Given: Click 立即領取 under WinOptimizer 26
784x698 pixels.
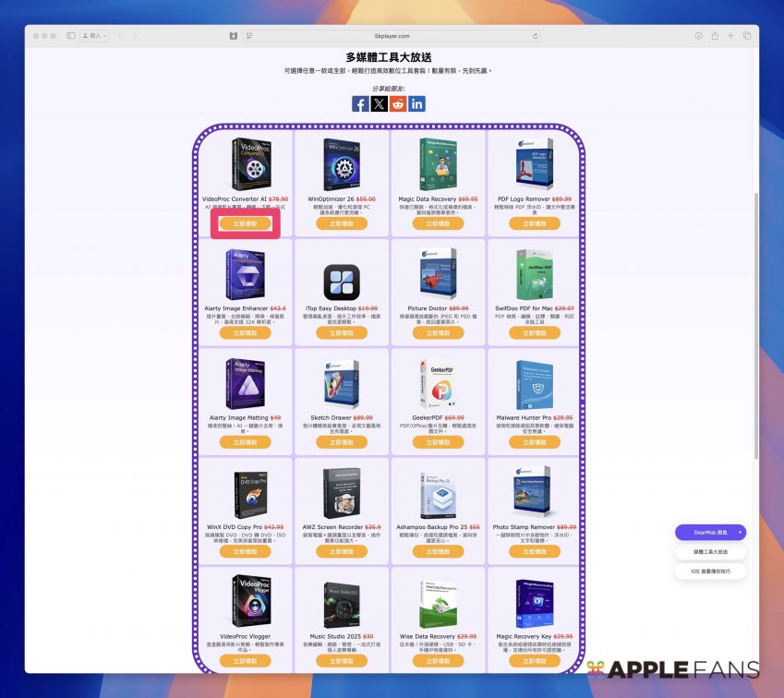Looking at the screenshot, I should pos(341,223).
